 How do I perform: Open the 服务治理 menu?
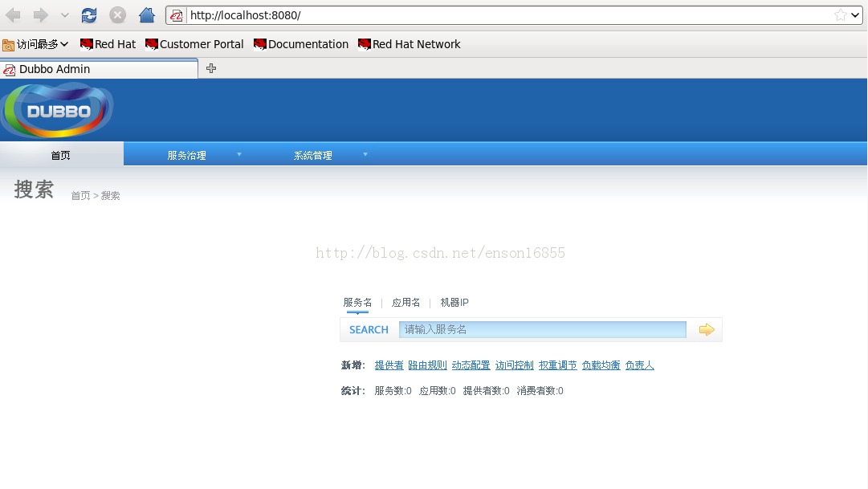186,156
